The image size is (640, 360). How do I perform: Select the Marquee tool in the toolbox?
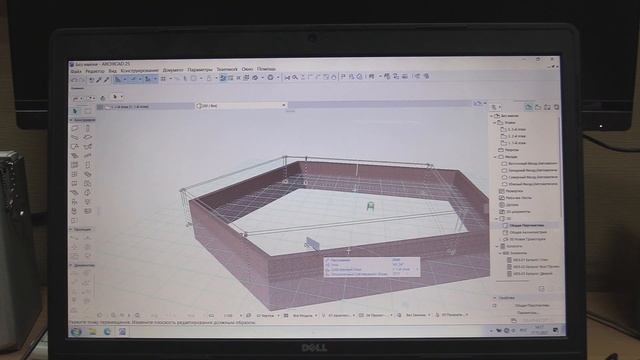(88, 111)
